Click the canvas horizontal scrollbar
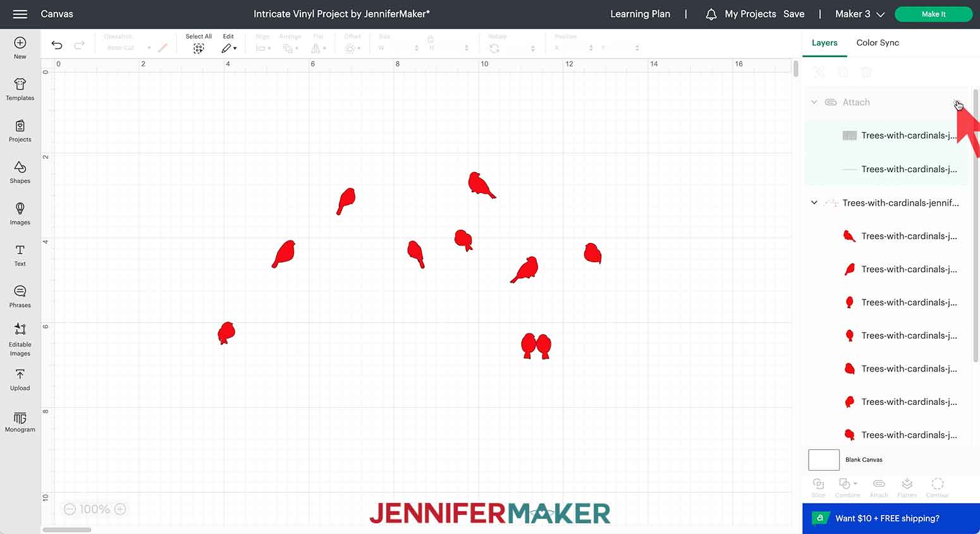This screenshot has height=534, width=980. (x=67, y=530)
